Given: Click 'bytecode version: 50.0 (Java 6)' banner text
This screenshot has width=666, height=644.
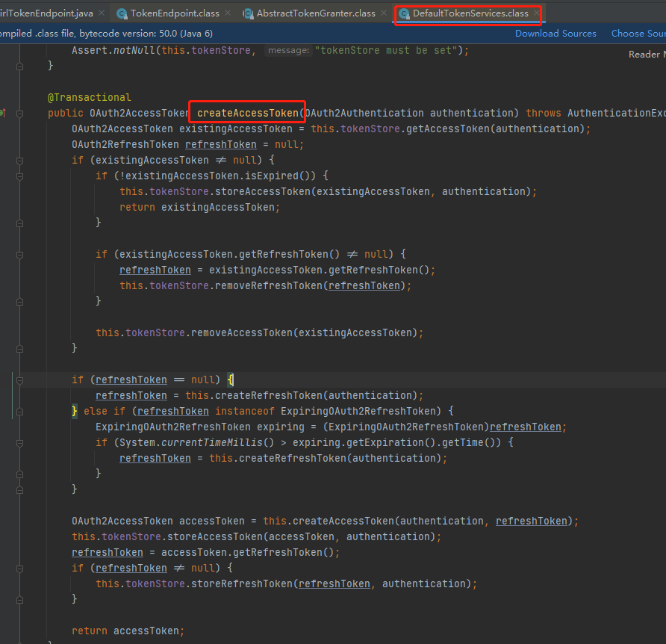Looking at the screenshot, I should pyautogui.click(x=146, y=34).
